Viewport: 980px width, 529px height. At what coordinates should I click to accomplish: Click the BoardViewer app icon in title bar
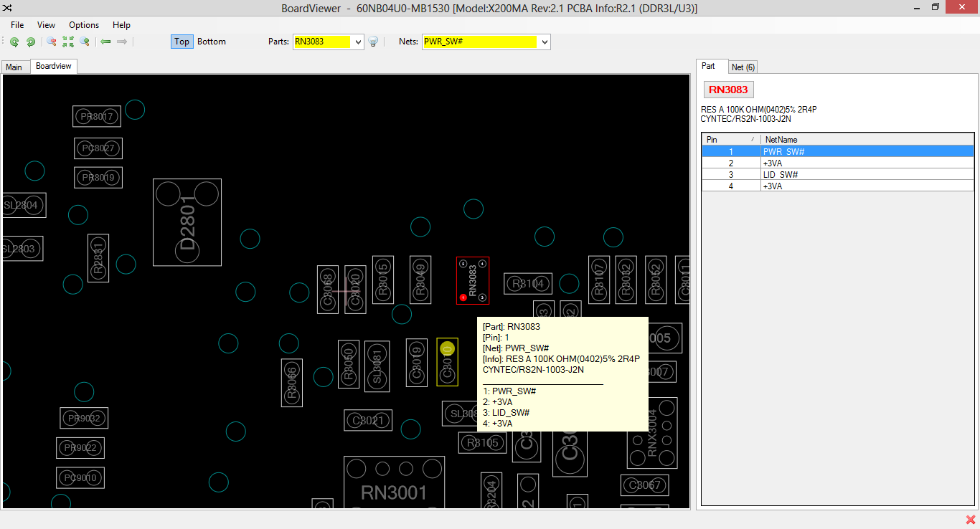(x=7, y=8)
